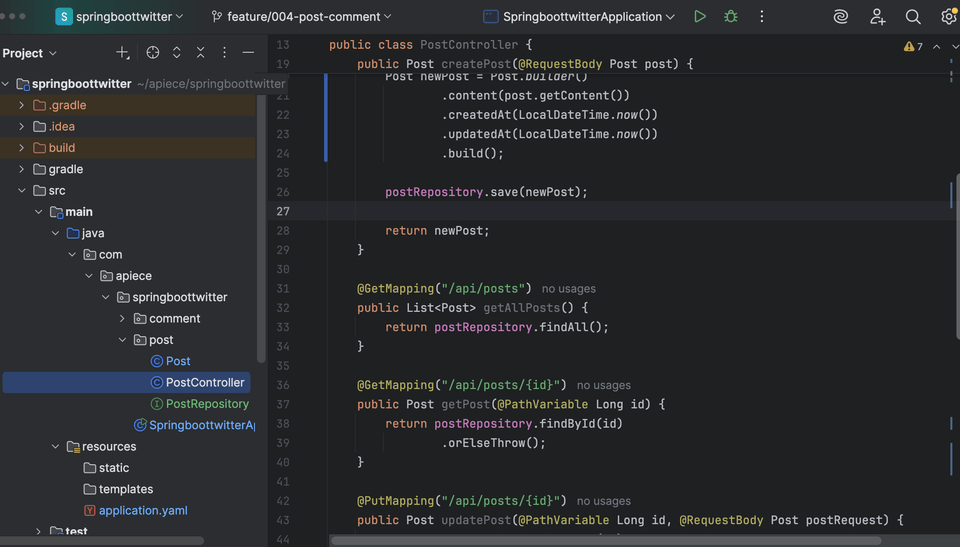Open Code With Me person-plus icon
This screenshot has height=547, width=960.
click(x=877, y=17)
